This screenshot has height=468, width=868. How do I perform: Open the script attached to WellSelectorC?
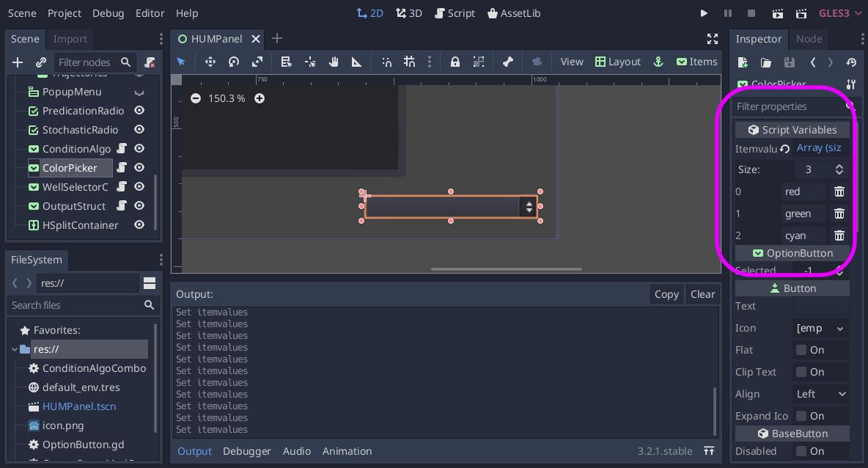click(x=122, y=186)
